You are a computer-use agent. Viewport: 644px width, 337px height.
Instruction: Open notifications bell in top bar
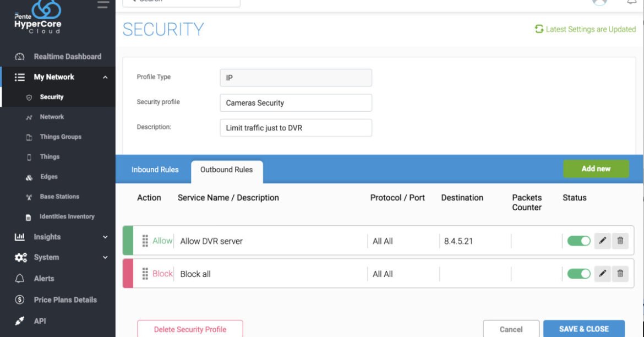[x=631, y=2]
